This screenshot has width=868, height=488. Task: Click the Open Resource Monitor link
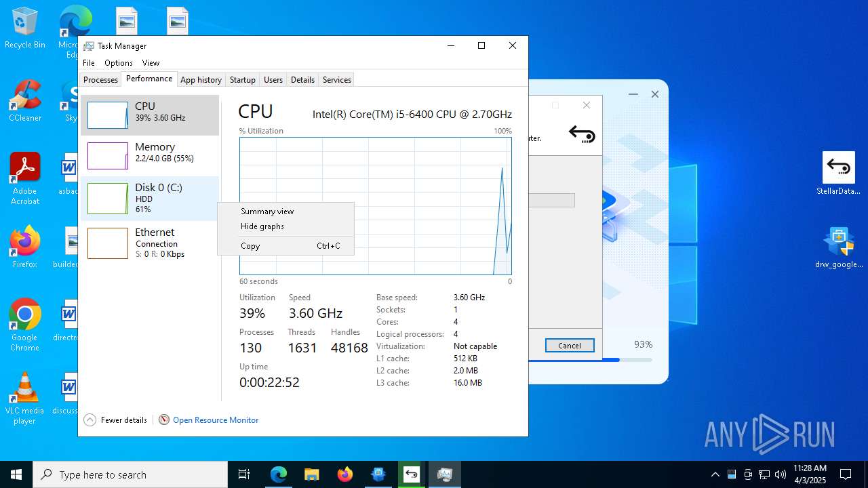coord(216,420)
